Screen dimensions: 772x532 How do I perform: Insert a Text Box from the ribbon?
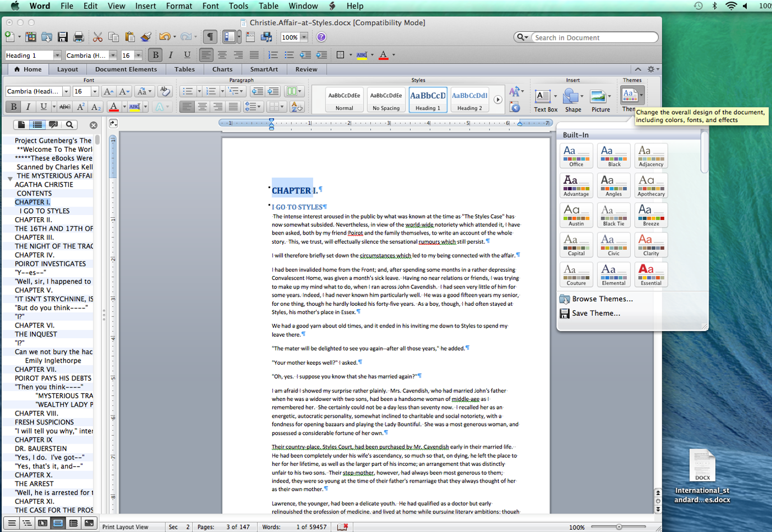(545, 100)
